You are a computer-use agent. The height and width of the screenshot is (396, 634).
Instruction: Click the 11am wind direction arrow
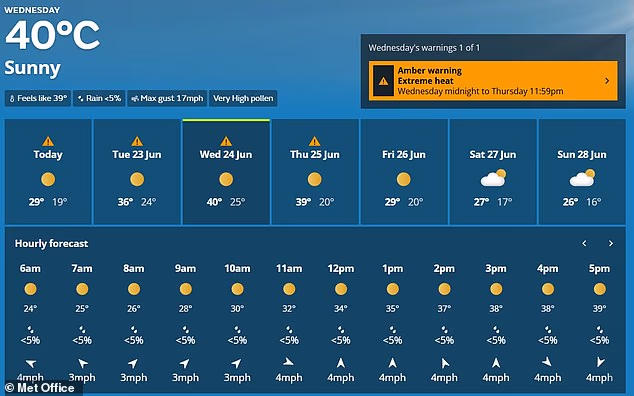coord(288,362)
